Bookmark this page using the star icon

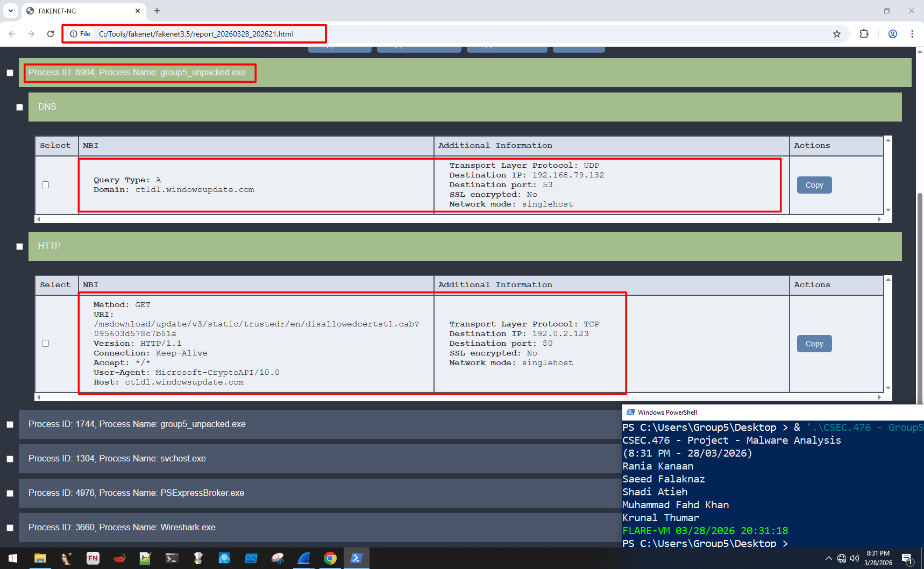[837, 33]
